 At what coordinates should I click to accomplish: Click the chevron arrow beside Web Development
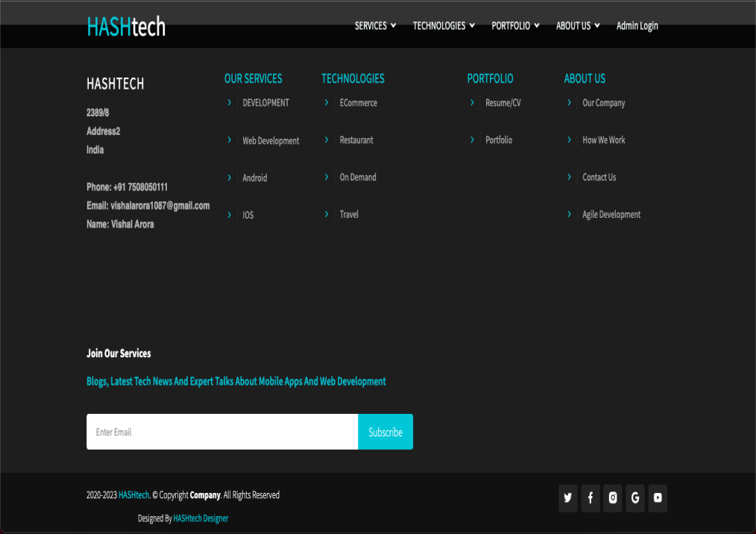pos(229,140)
